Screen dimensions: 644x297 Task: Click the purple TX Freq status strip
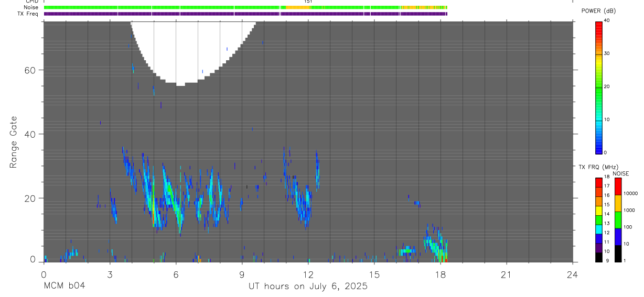pos(245,14)
